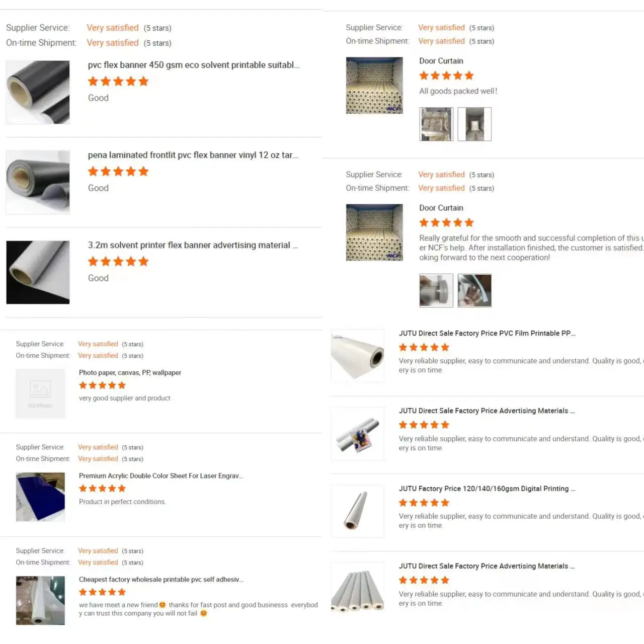Open Cheapest factory wholesale printable pvc link
The height and width of the screenshot is (644, 644).
pos(161,580)
